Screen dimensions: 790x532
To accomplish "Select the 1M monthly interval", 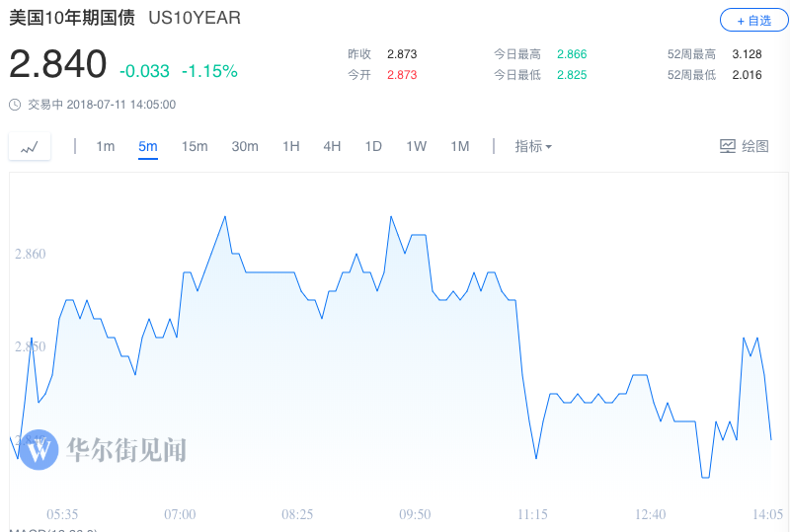I will 459,146.
